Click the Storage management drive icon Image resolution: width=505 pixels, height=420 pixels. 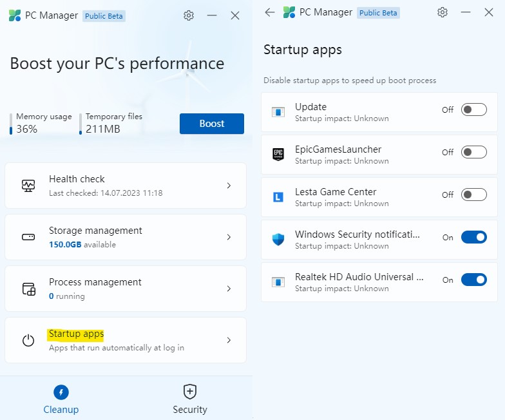coord(28,237)
